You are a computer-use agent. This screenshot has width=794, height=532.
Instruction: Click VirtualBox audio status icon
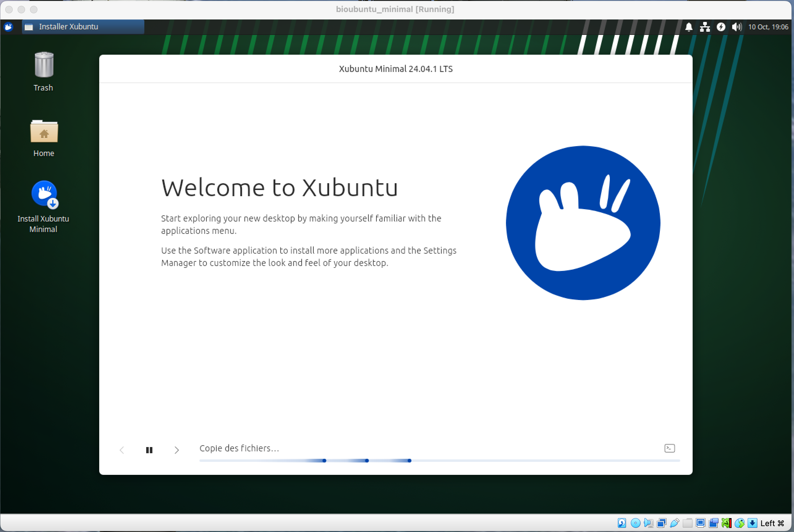pyautogui.click(x=649, y=523)
